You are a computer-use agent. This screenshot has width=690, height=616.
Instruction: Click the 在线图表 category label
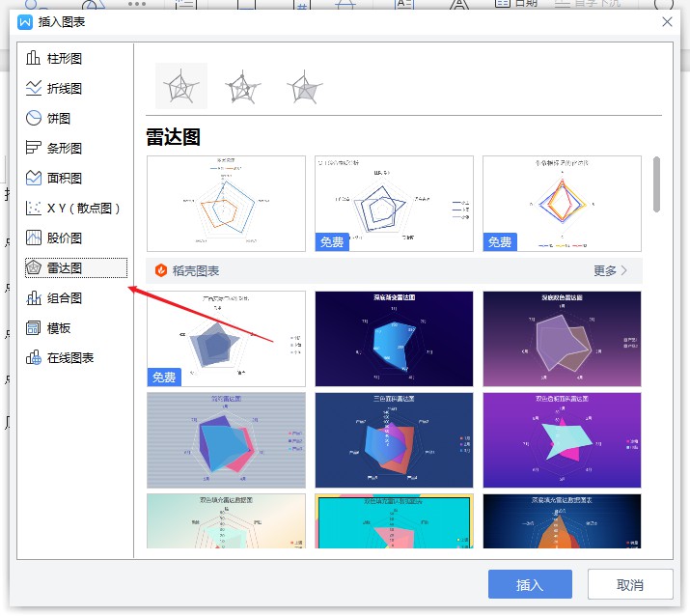(70, 358)
